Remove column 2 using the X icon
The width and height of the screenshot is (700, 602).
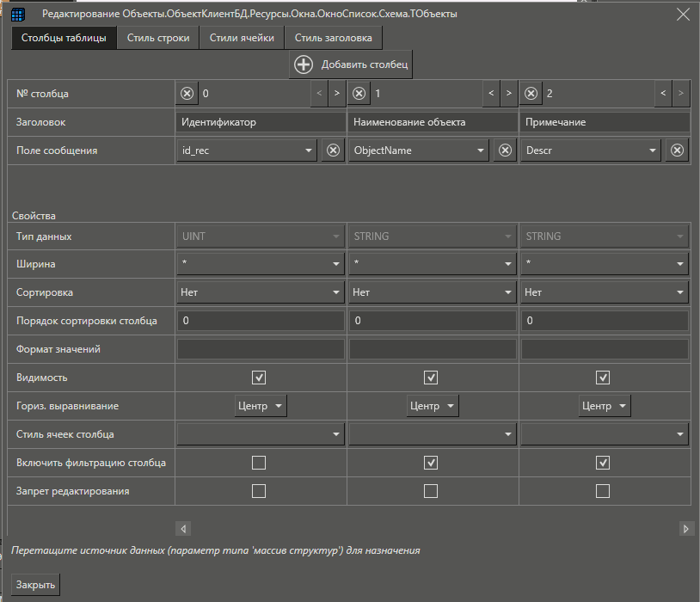click(531, 93)
